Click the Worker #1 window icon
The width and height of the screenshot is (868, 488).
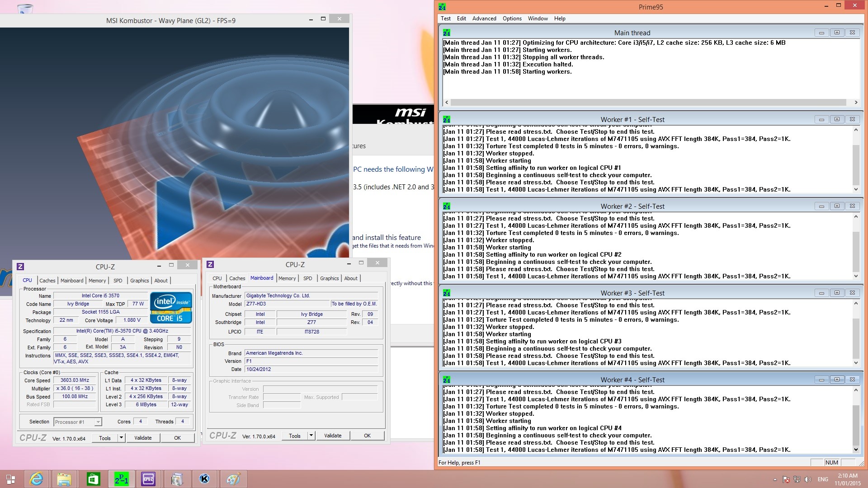pyautogui.click(x=447, y=119)
